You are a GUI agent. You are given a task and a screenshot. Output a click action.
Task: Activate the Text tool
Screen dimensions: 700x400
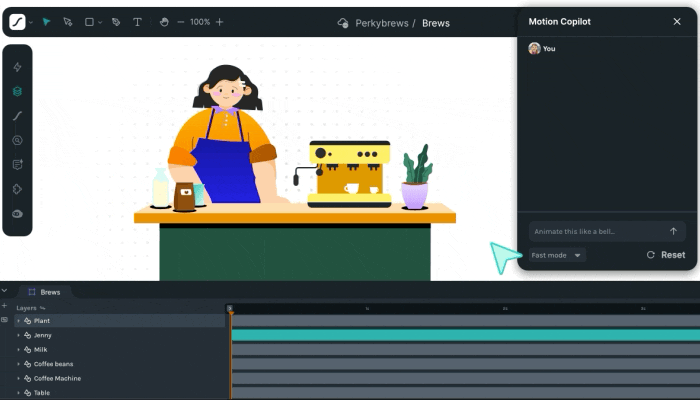click(137, 22)
